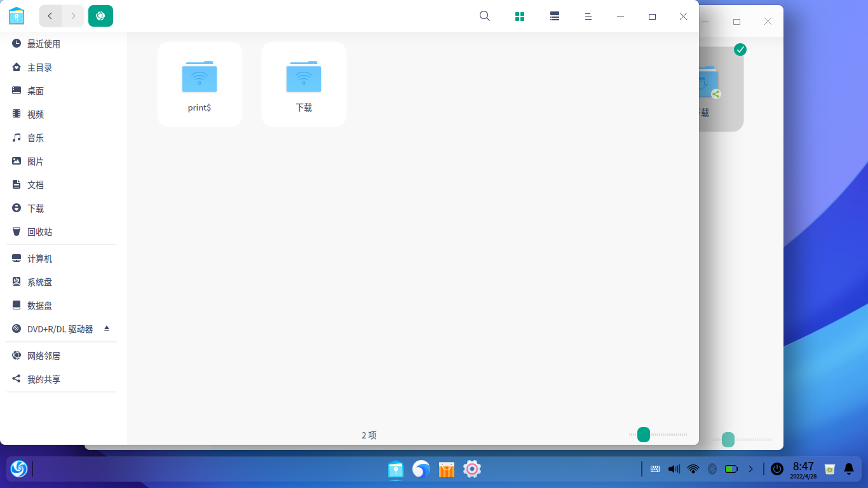Keep grid view mode active
868x488 pixels.
(519, 16)
